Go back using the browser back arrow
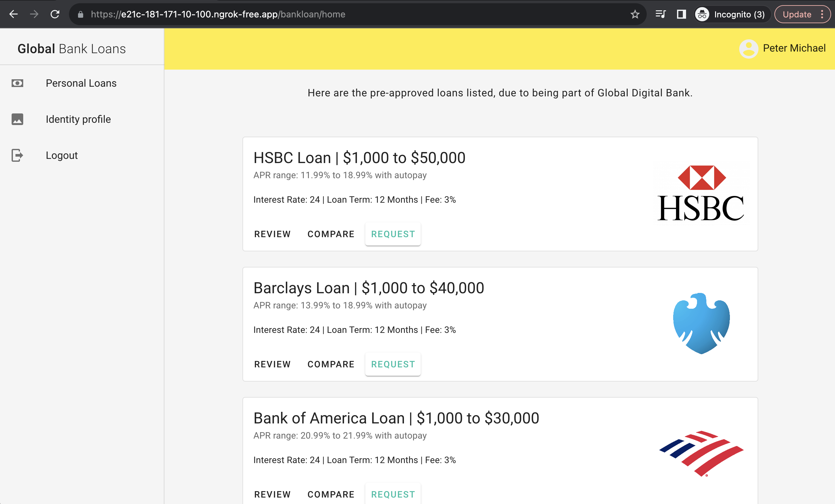The height and width of the screenshot is (504, 835). click(x=14, y=14)
